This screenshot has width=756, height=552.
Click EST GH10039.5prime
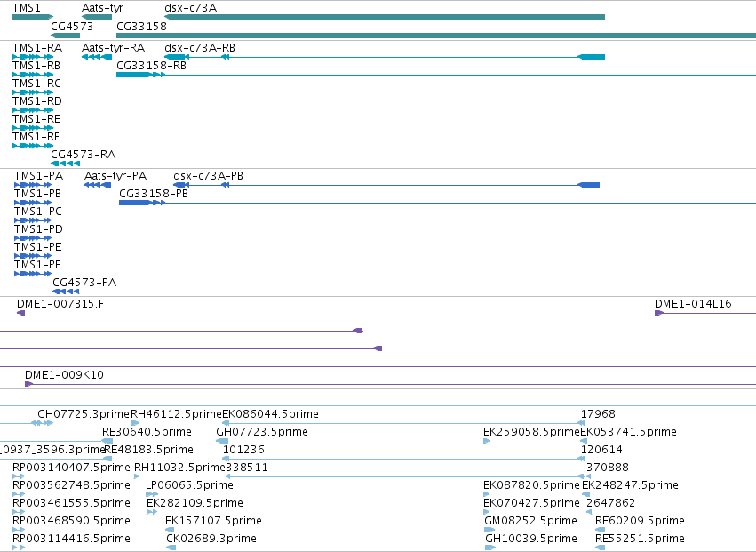(531, 539)
